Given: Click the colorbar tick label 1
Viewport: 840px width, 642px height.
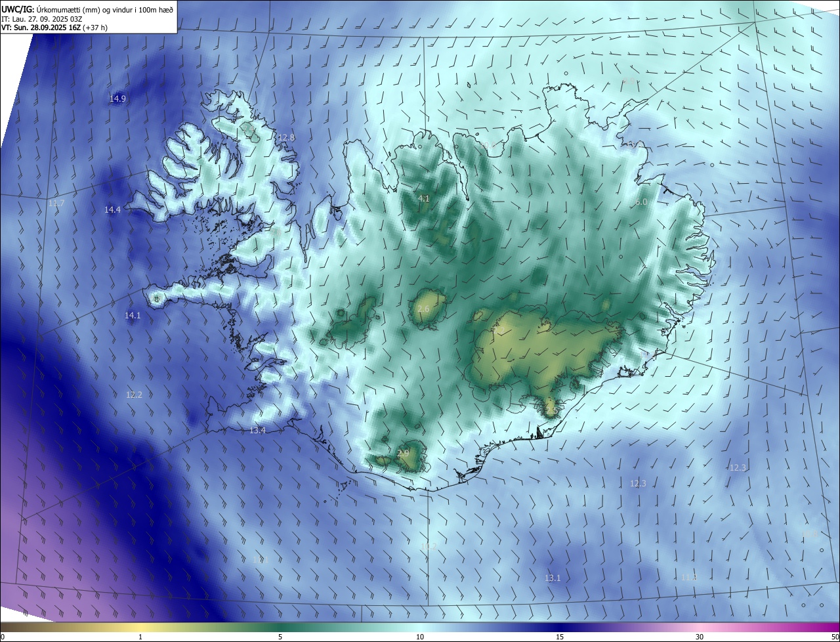Looking at the screenshot, I should 140,637.
